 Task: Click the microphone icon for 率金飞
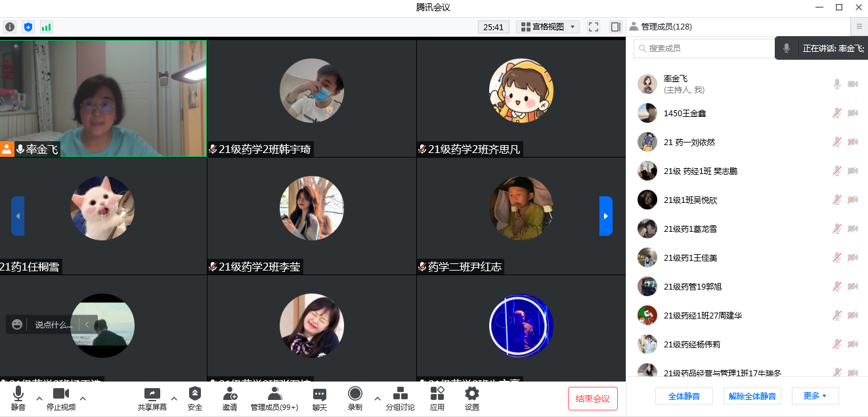click(837, 84)
